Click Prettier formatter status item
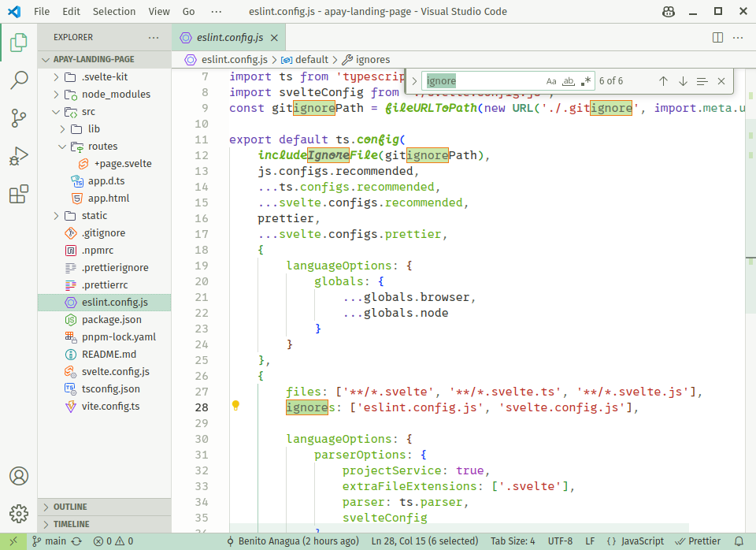 click(698, 541)
